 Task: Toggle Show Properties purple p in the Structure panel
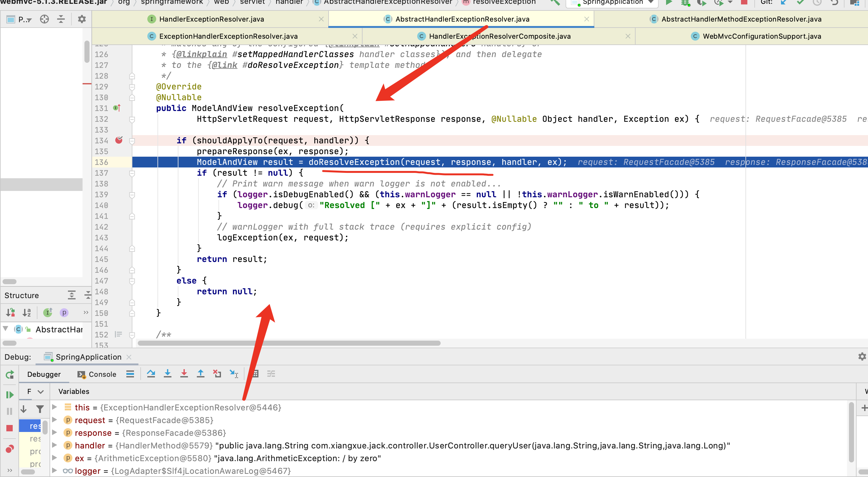click(x=64, y=313)
